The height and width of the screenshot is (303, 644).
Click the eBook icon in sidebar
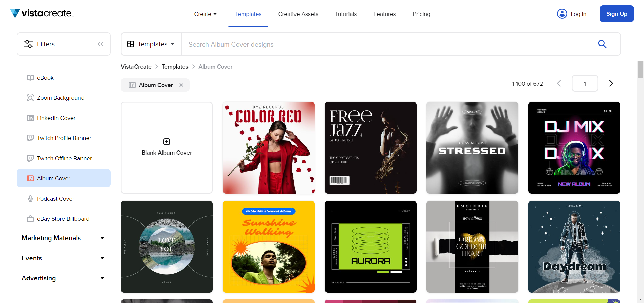(30, 78)
